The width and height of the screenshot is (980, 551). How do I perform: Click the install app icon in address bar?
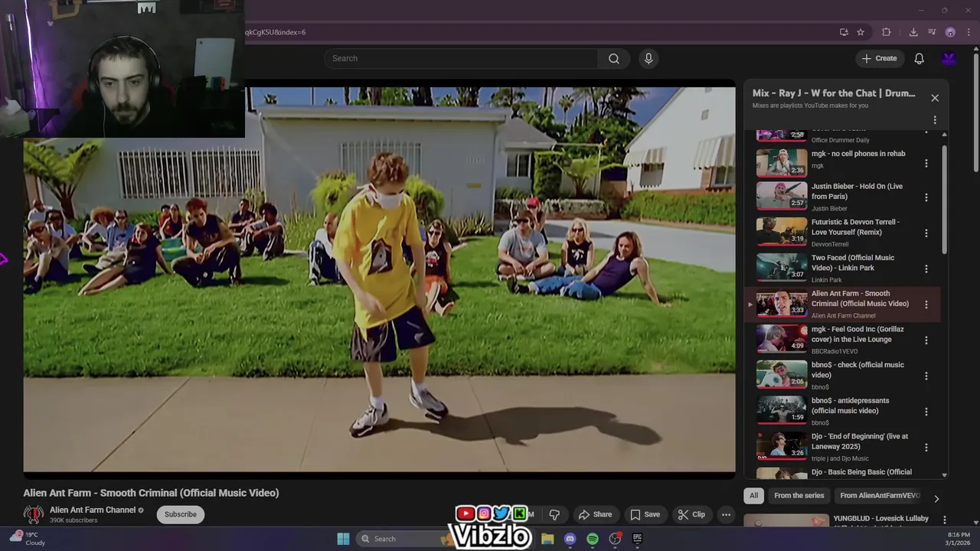click(x=844, y=32)
